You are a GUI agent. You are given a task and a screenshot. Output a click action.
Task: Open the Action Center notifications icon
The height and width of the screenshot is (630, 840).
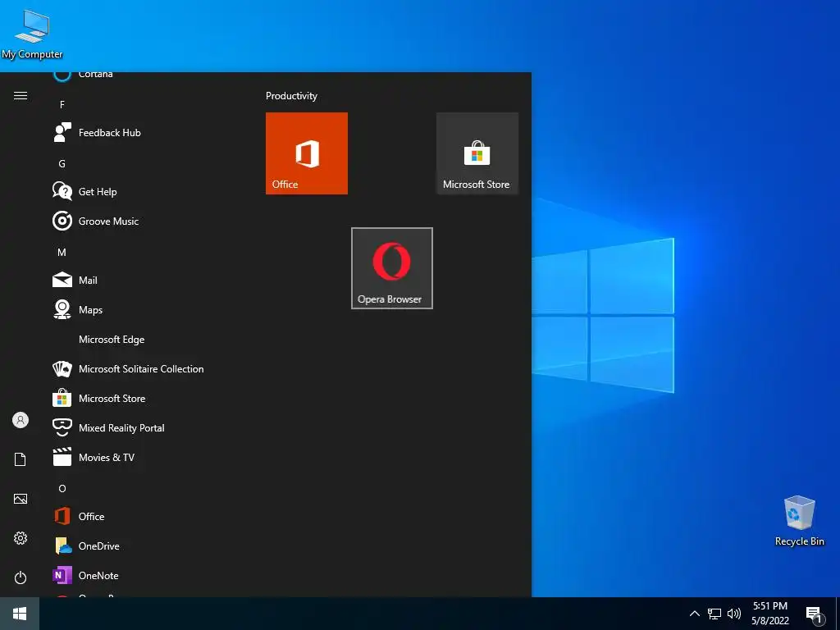(x=815, y=614)
